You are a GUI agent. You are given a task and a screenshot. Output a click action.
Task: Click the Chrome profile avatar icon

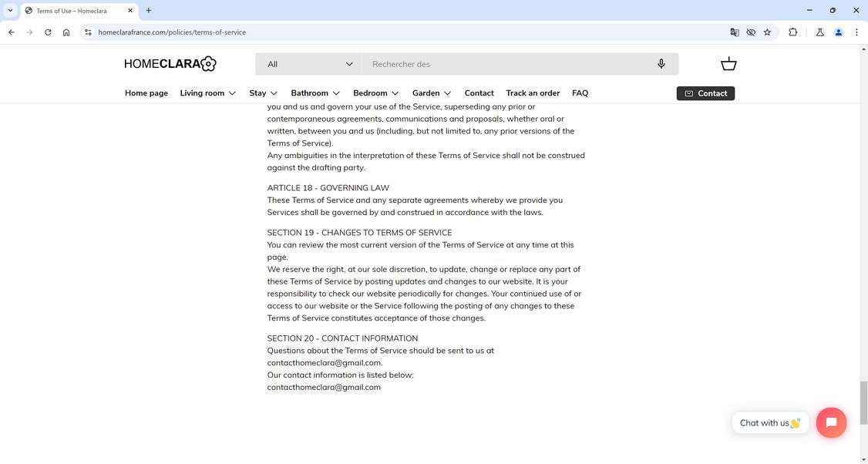pos(838,32)
